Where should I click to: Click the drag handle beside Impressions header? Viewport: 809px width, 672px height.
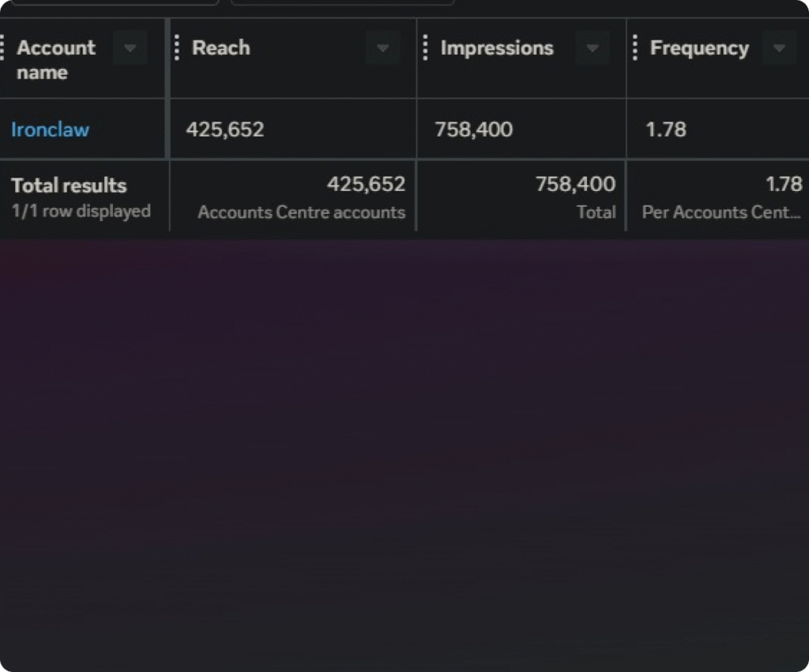click(425, 48)
